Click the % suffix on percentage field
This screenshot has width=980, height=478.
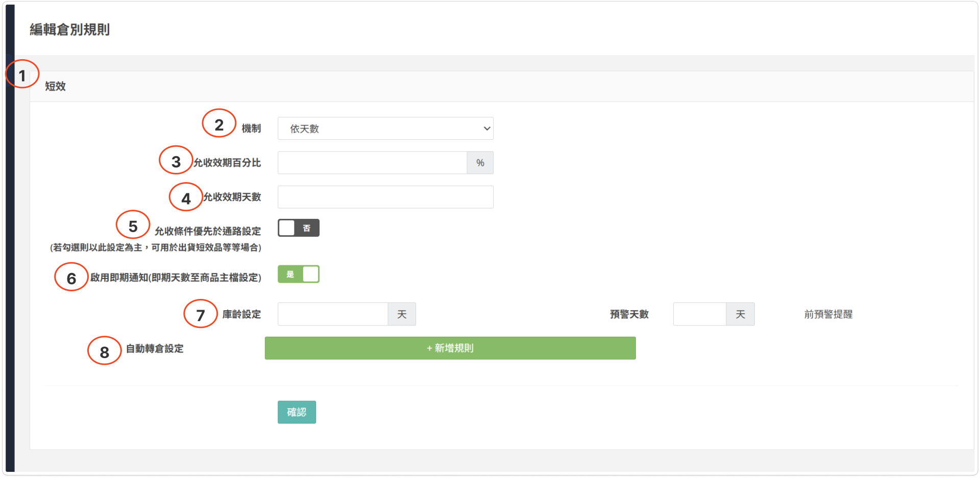[x=480, y=163]
